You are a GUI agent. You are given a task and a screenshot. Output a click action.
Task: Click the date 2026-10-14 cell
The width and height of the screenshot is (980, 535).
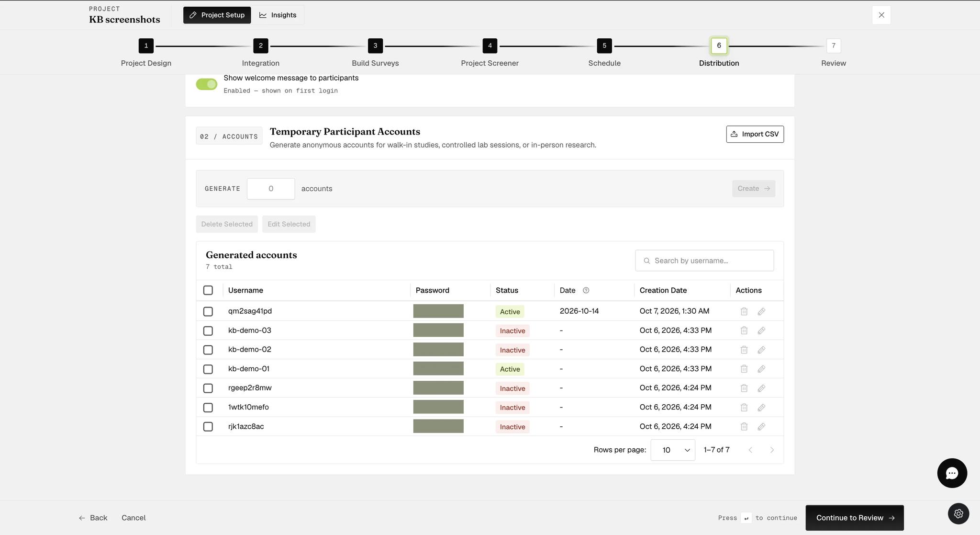[579, 311]
